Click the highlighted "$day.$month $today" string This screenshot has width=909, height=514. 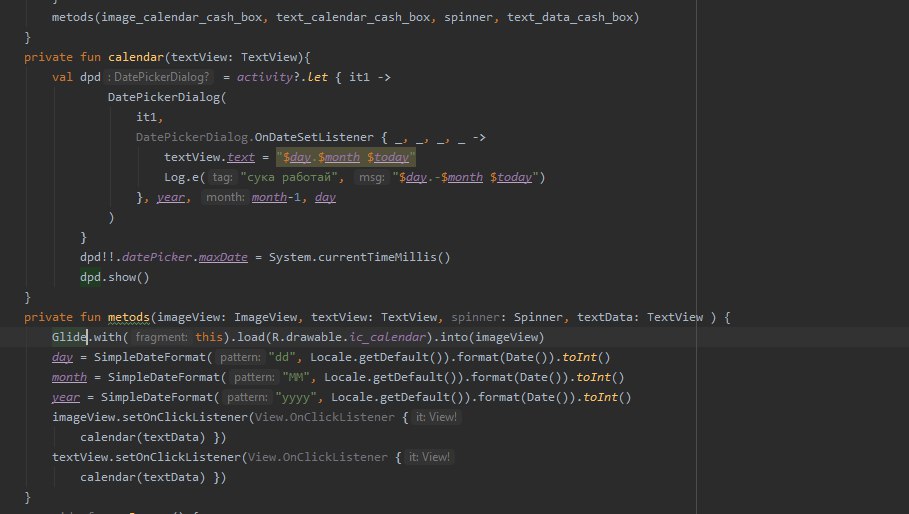click(346, 157)
